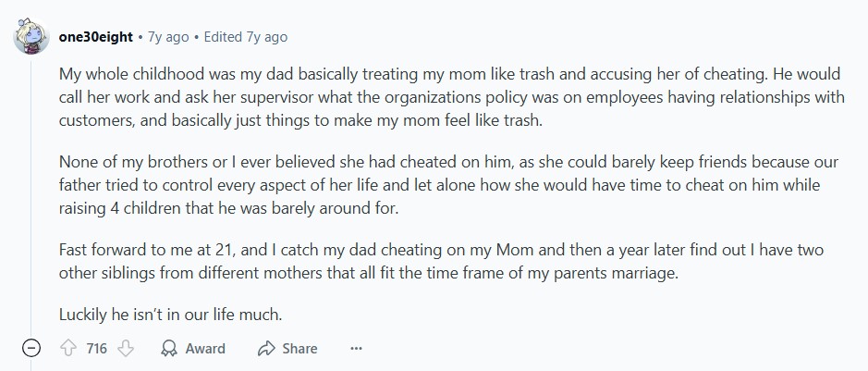Downvote the comment by one30eight
868x371 pixels.
tap(127, 349)
